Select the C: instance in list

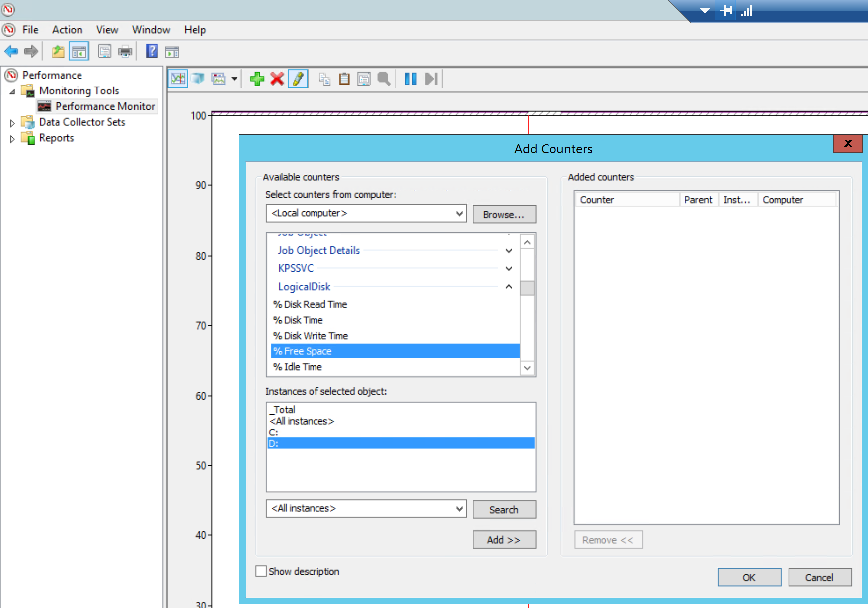pyautogui.click(x=274, y=432)
